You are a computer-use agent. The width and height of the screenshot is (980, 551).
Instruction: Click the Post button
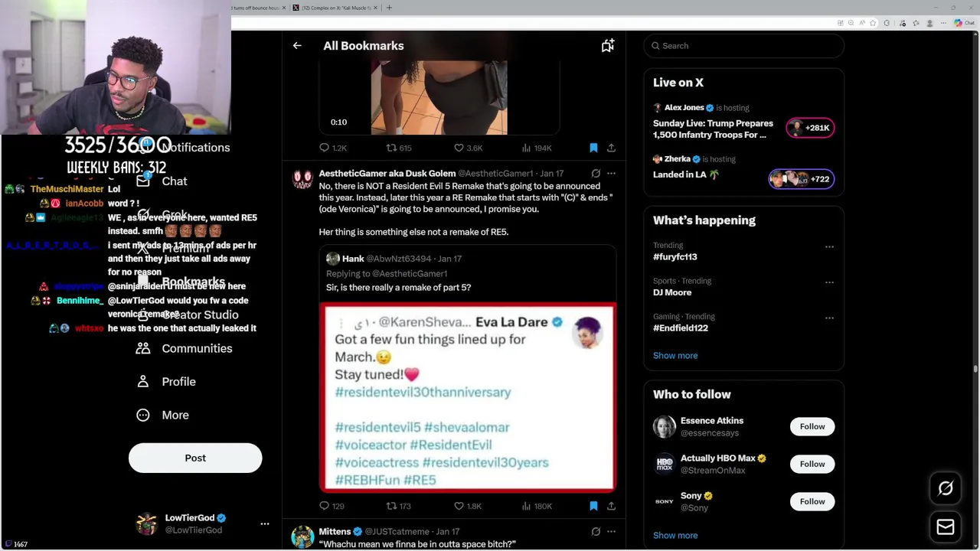pos(195,458)
